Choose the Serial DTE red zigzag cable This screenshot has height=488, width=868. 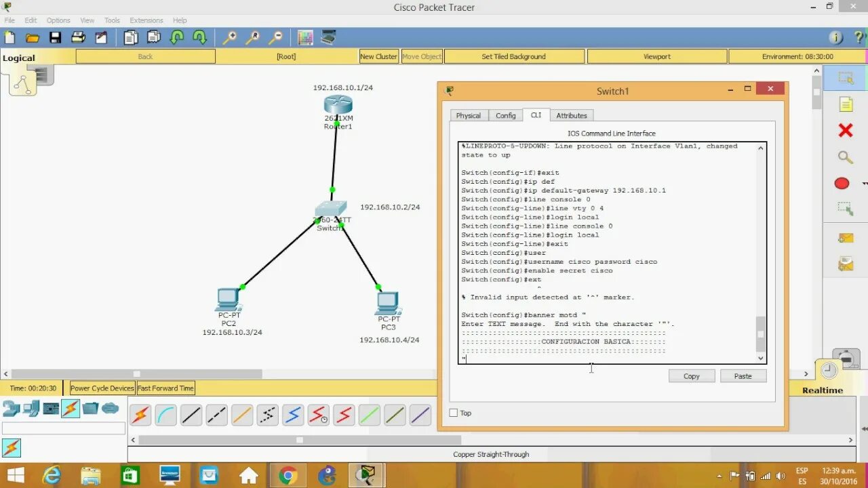(344, 415)
